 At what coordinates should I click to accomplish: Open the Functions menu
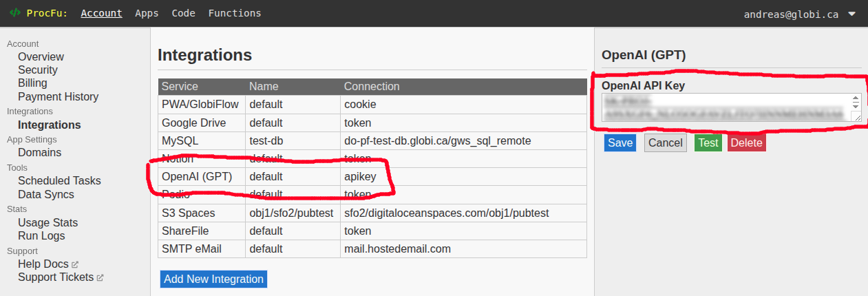coord(235,13)
